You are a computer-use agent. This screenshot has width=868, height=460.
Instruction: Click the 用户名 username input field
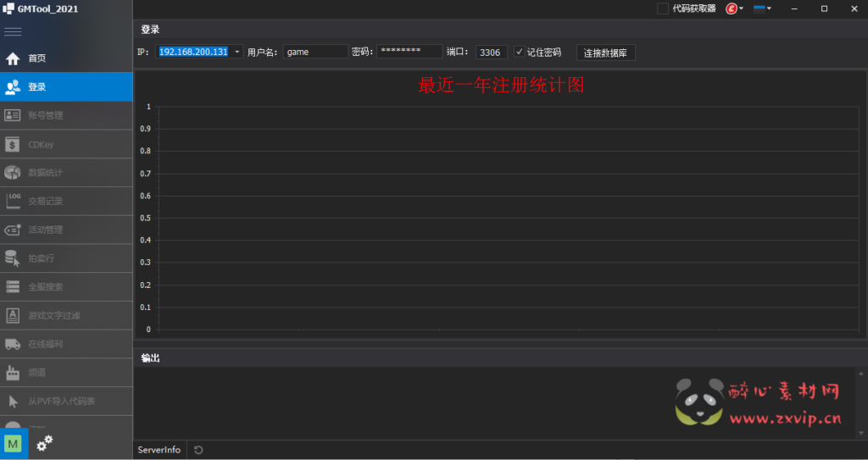pyautogui.click(x=315, y=52)
